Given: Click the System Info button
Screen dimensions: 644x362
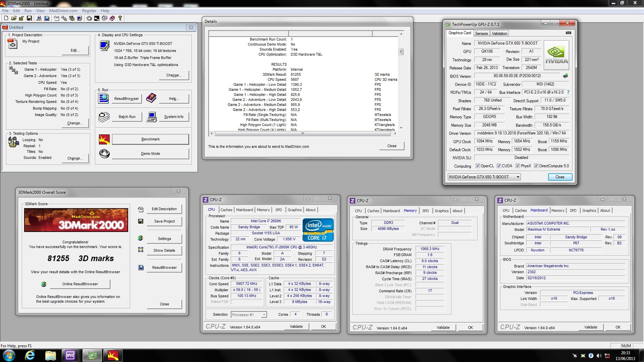Looking at the screenshot, I should pos(174,117).
